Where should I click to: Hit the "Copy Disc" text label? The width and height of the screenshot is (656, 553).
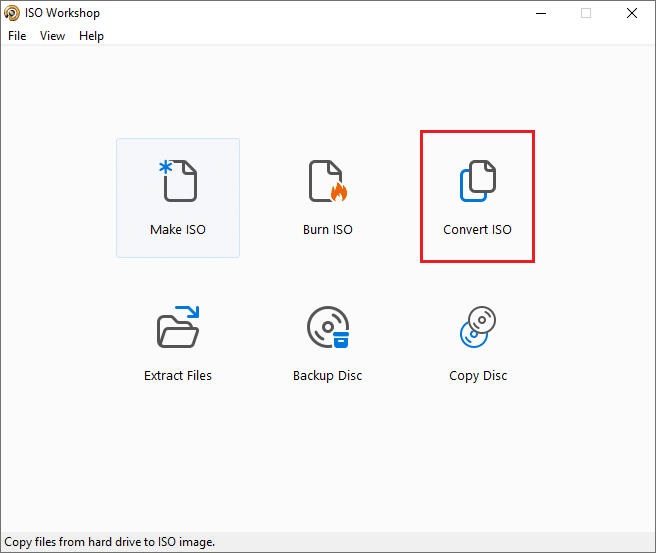(477, 376)
